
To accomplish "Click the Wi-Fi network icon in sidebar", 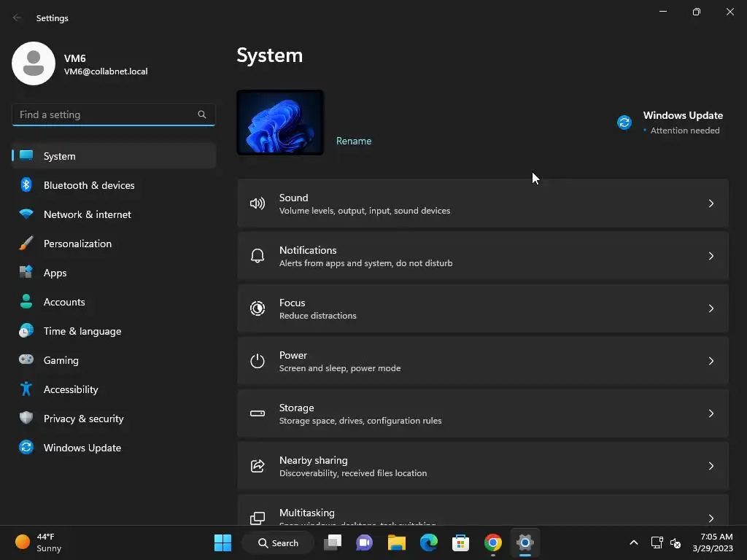I will (26, 214).
